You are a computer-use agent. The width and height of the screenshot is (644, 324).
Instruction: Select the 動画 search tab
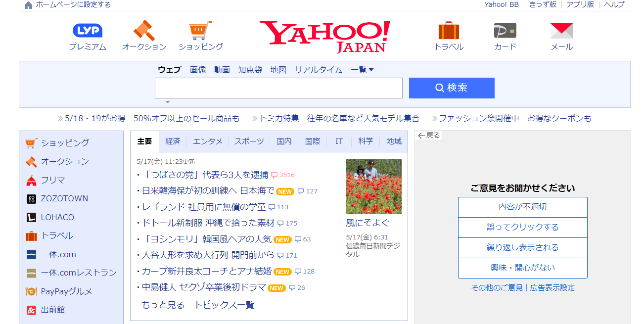pos(222,70)
